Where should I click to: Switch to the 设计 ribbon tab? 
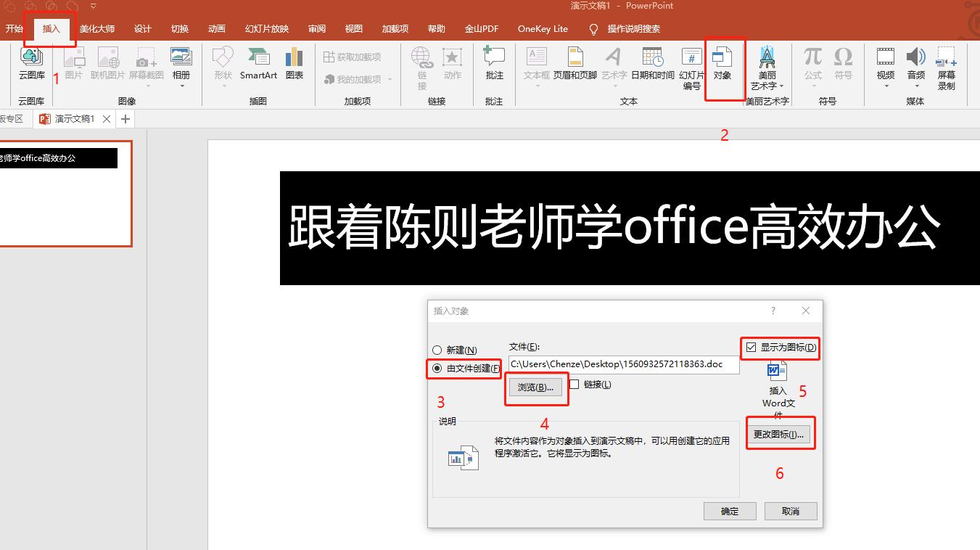[x=142, y=29]
